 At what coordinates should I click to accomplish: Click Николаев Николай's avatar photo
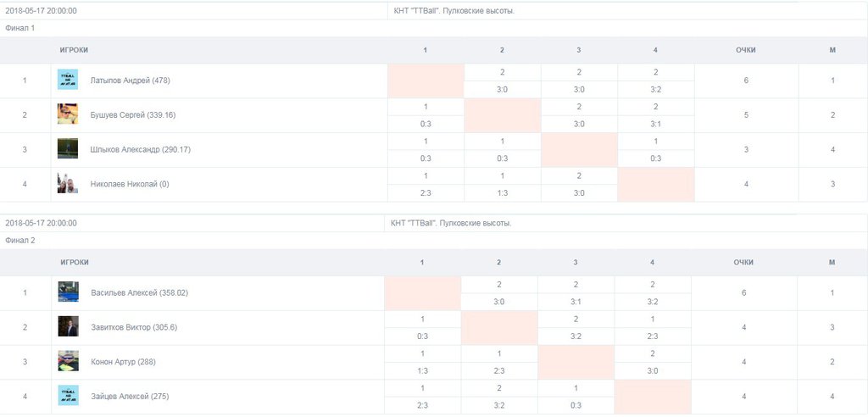point(68,183)
